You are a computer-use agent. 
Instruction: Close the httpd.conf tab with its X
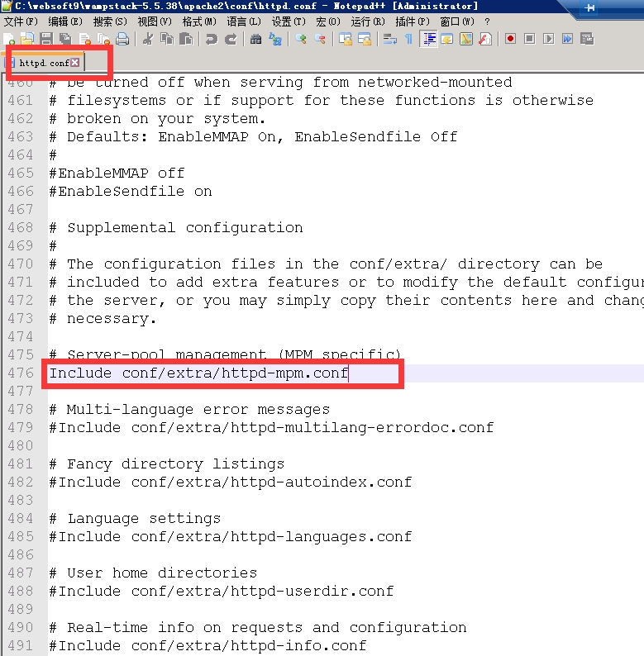point(75,63)
